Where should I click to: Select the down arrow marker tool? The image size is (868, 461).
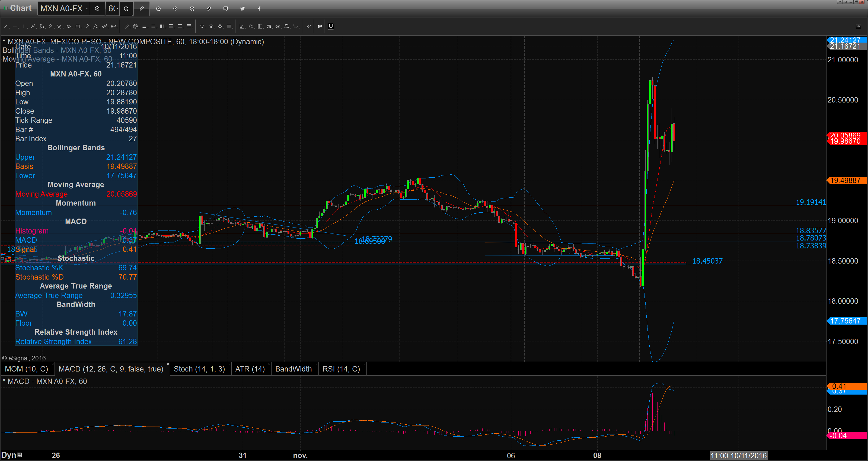tap(220, 26)
